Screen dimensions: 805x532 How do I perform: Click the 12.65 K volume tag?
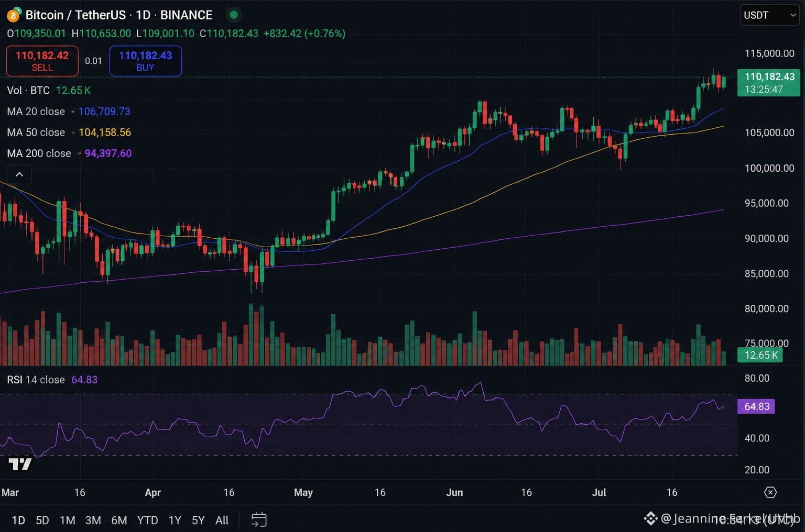coord(760,355)
